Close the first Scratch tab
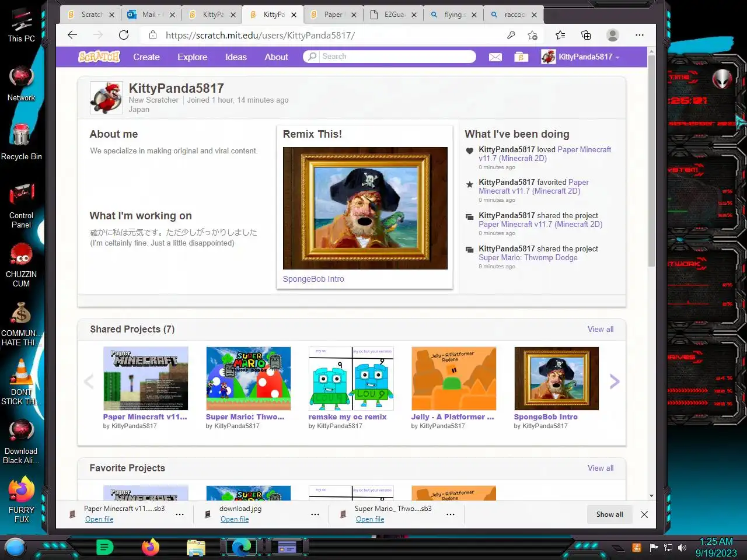The width and height of the screenshot is (747, 560). pyautogui.click(x=111, y=15)
